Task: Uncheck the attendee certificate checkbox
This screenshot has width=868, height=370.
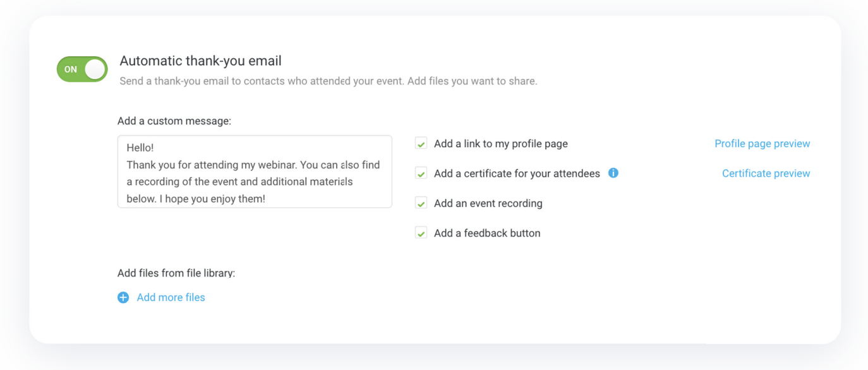Action: pos(421,173)
